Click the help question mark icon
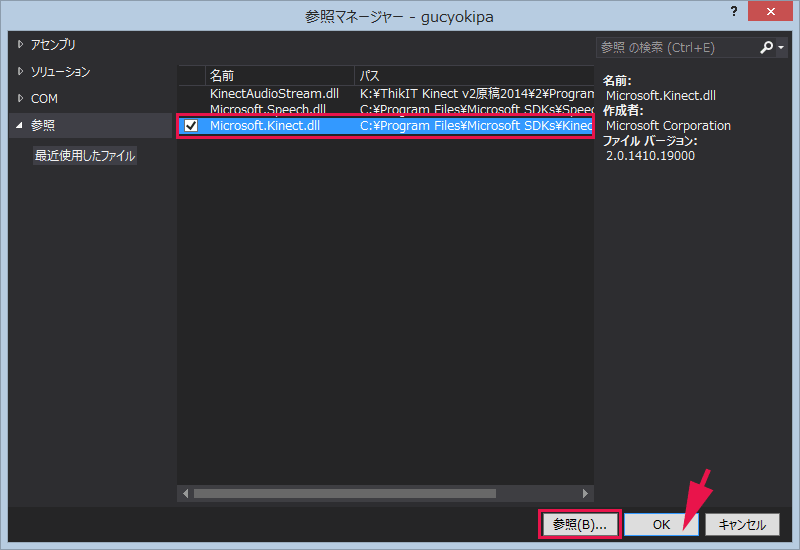 pyautogui.click(x=734, y=11)
